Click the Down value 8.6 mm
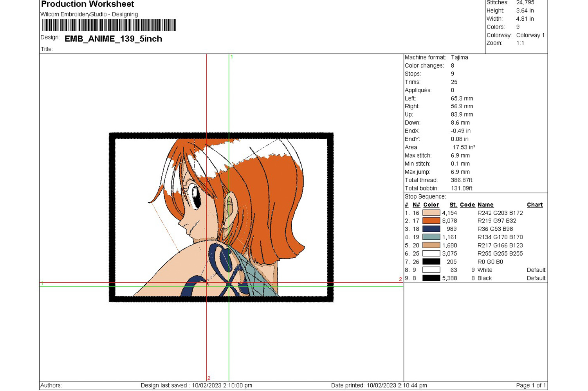This screenshot has height=391, width=588. pyautogui.click(x=460, y=123)
